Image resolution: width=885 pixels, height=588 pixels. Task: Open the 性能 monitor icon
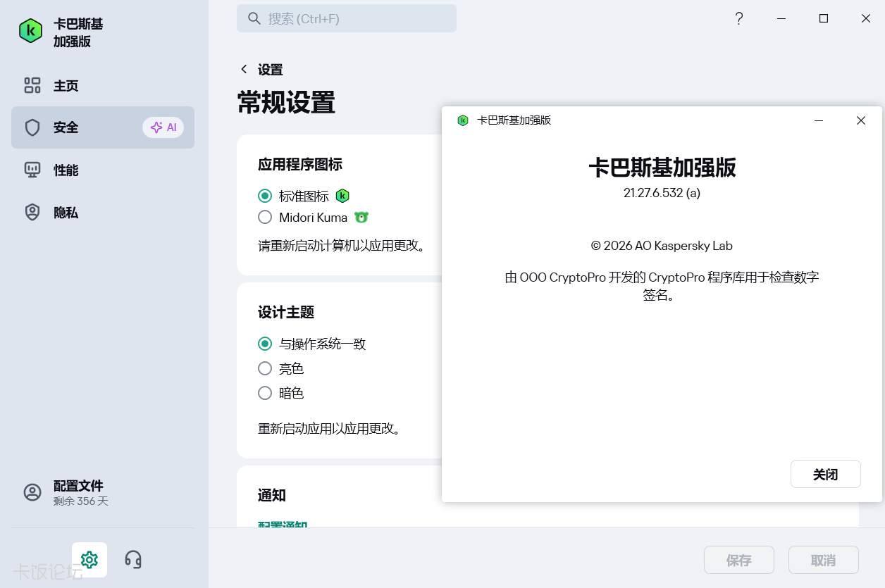tap(32, 170)
